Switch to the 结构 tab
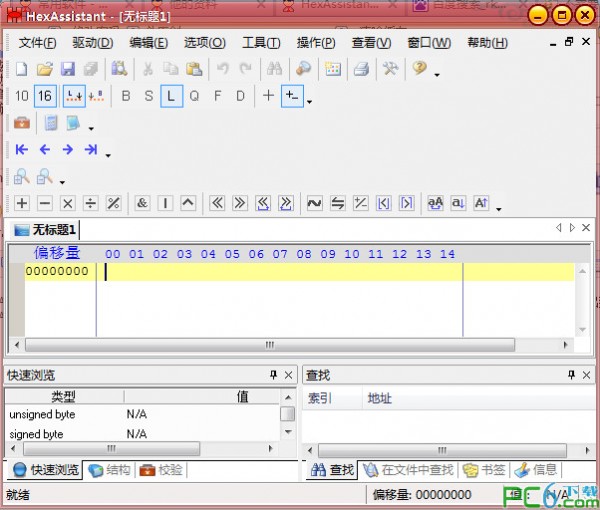The image size is (600, 510). (x=109, y=470)
